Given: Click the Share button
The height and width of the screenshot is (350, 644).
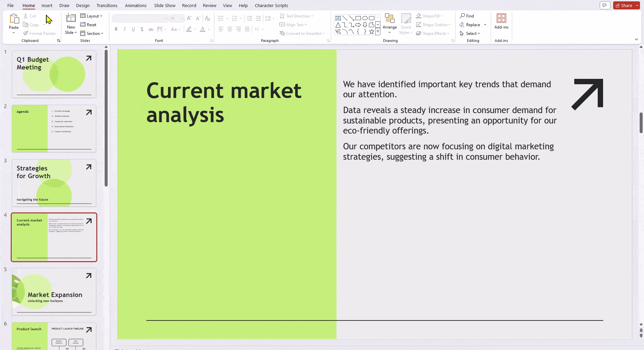Looking at the screenshot, I should pos(624,5).
